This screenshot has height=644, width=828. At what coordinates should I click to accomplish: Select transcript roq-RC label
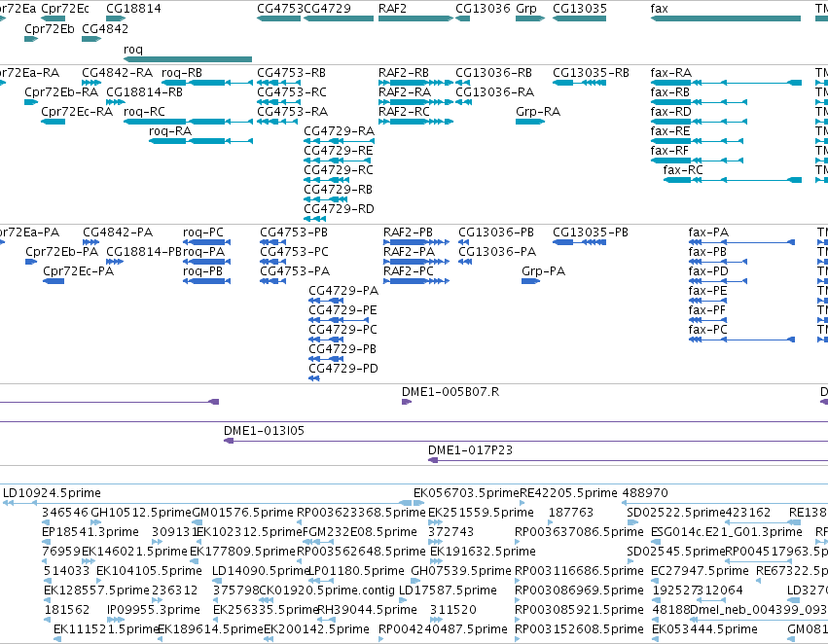(144, 112)
